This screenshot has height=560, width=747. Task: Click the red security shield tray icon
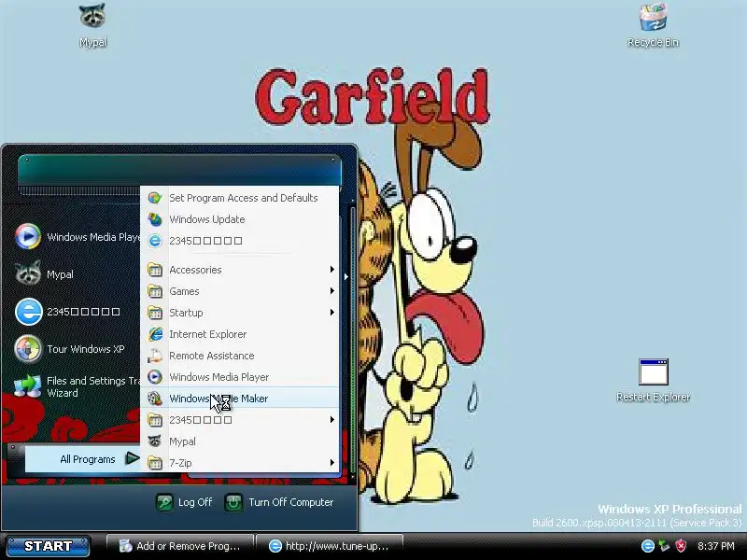(x=682, y=546)
